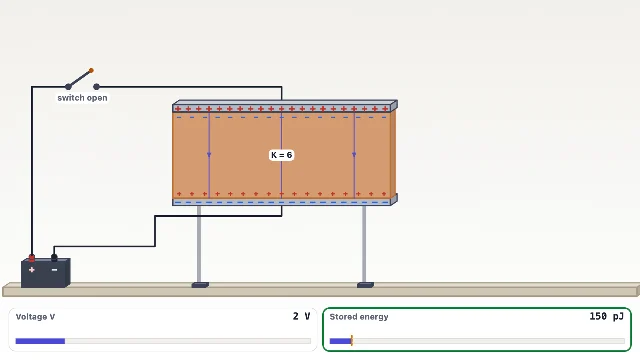Click the battery's black negative terminal
Image resolution: width=640 pixels, height=360 pixels.
pyautogui.click(x=54, y=258)
